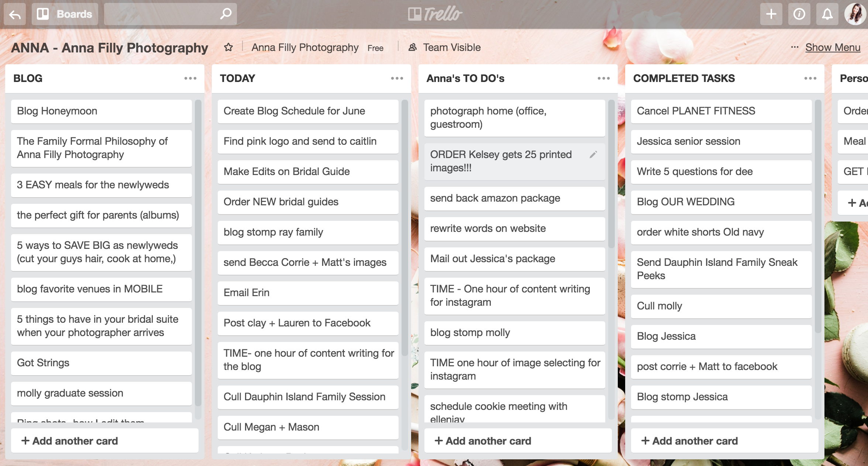Open Post clay + Lauren to Facebook card
This screenshot has height=466, width=868.
pyautogui.click(x=308, y=323)
